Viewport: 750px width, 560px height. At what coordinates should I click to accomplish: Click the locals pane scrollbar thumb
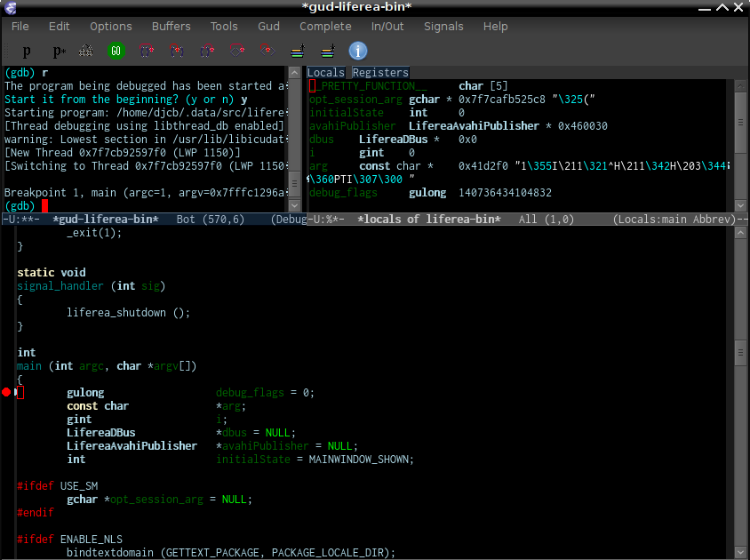740,123
